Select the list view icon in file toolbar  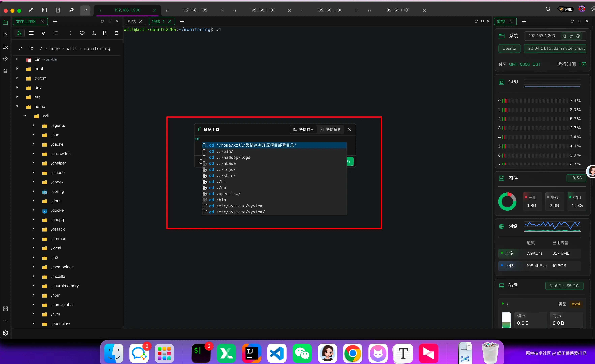pos(31,33)
